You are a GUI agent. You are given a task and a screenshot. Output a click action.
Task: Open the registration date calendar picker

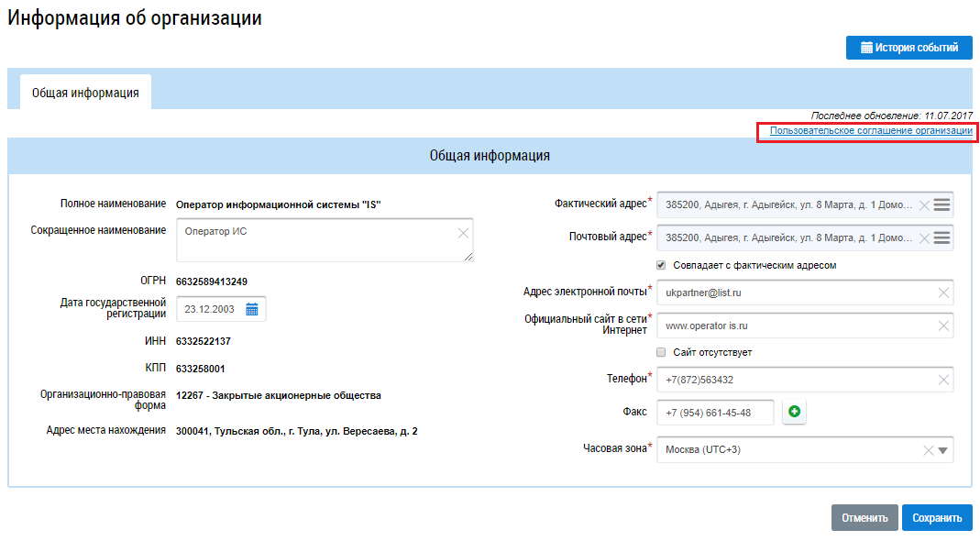pos(252,309)
